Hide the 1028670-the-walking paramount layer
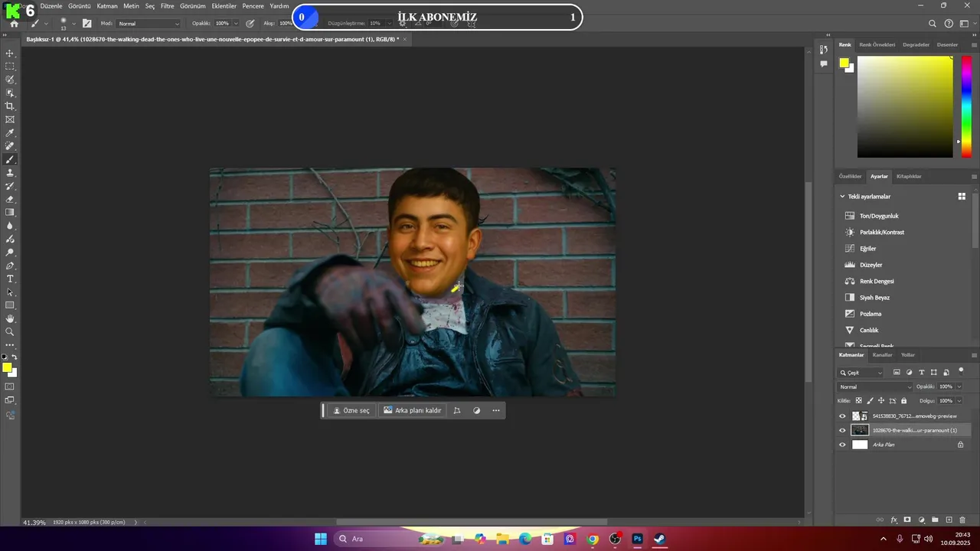The image size is (980, 551). coord(842,430)
